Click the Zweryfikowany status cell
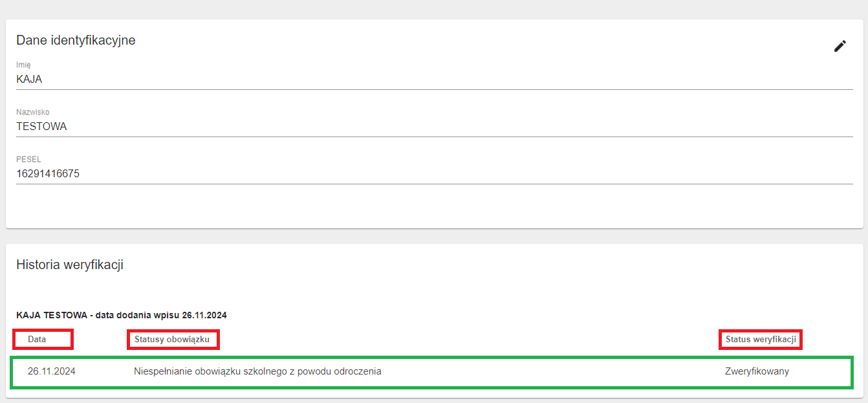The height and width of the screenshot is (403, 868). (x=757, y=371)
